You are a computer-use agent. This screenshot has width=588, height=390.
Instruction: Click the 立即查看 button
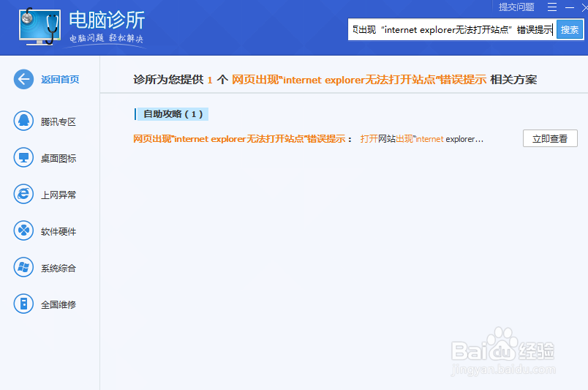click(550, 138)
